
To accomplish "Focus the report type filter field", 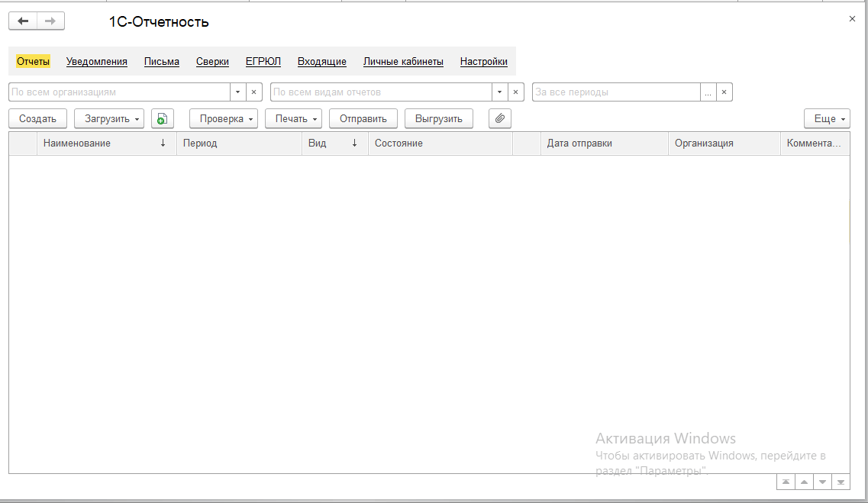I will [x=382, y=92].
